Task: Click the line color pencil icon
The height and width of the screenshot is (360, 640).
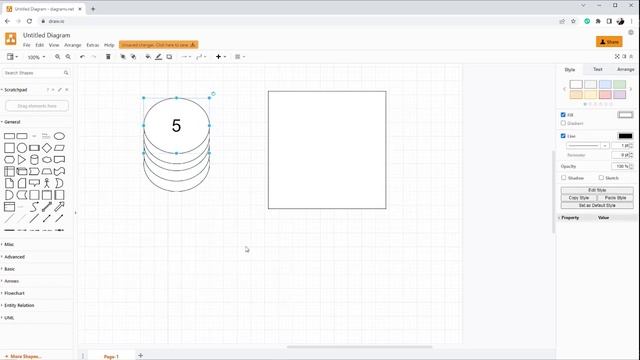Action: click(158, 57)
